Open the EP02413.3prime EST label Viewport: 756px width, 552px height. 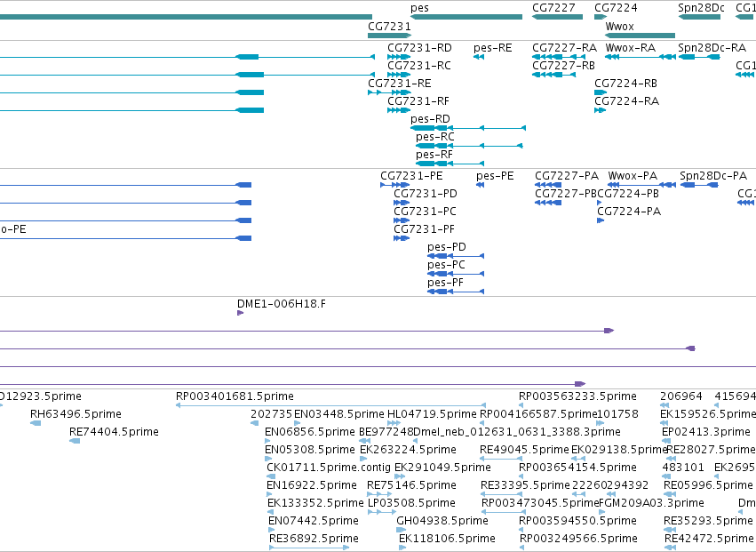706,432
